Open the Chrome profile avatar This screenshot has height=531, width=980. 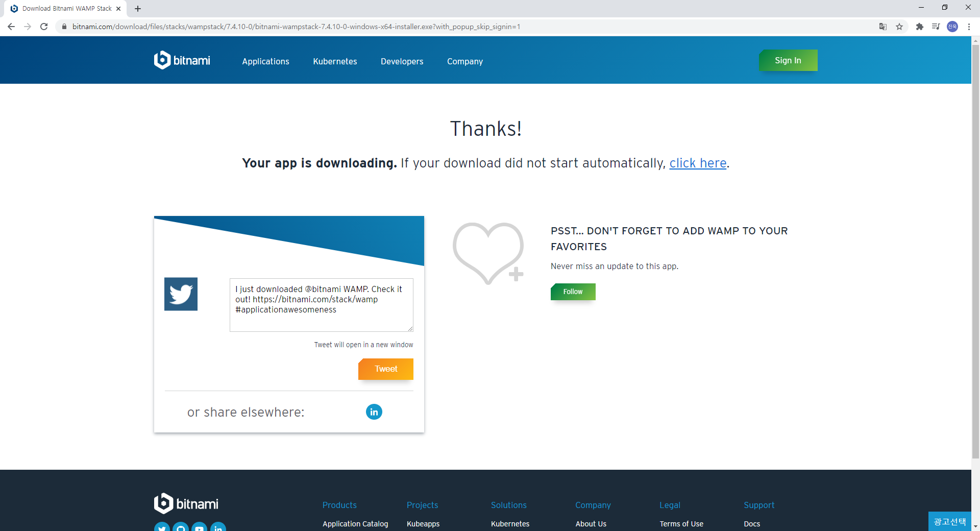(952, 27)
